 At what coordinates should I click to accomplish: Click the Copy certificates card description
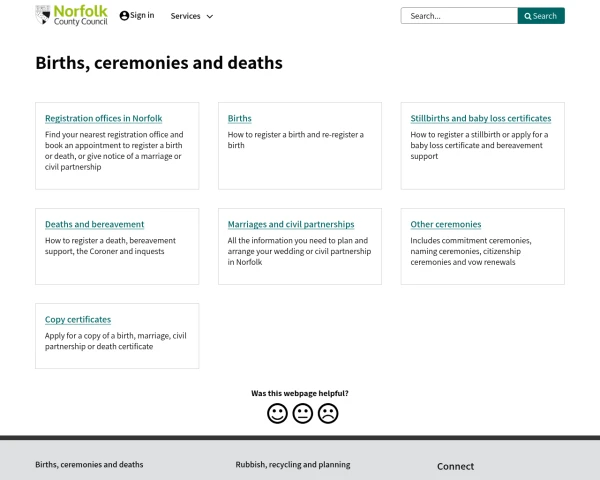click(115, 341)
